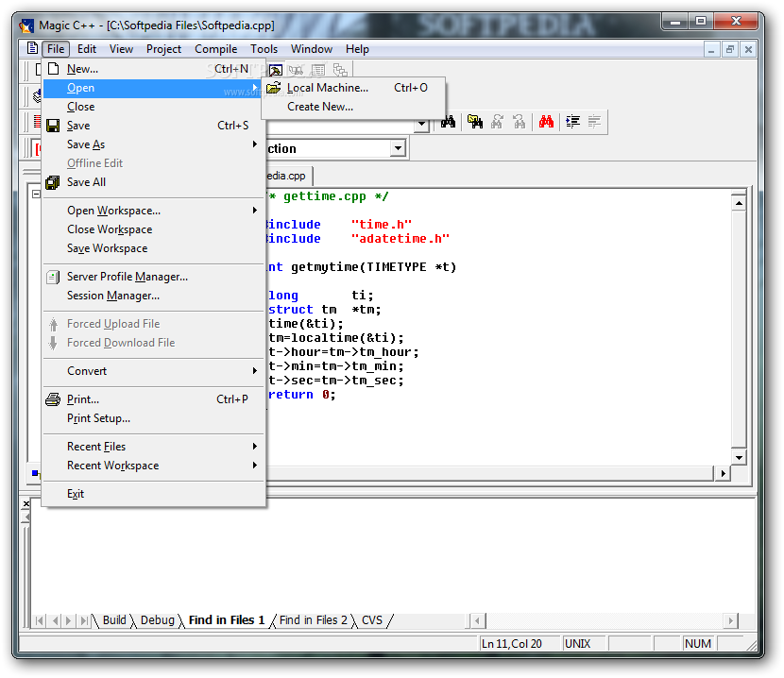784x678 pixels.
Task: Open Session Manager from File menu
Action: click(153, 296)
